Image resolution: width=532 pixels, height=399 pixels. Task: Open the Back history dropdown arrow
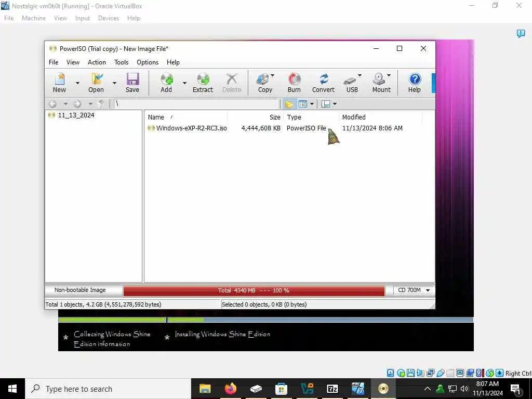coord(65,104)
